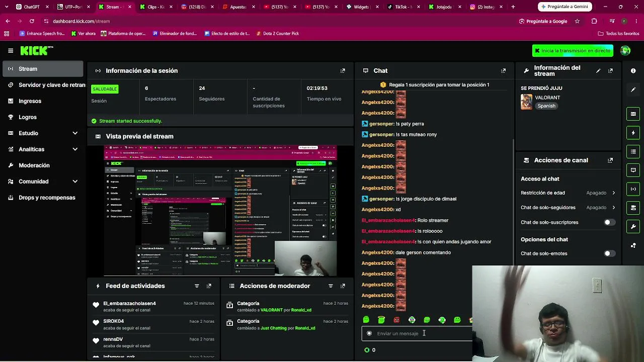The image size is (644, 362).
Task: Toggle activity feed lightning icon in right sidebar
Action: tap(633, 133)
